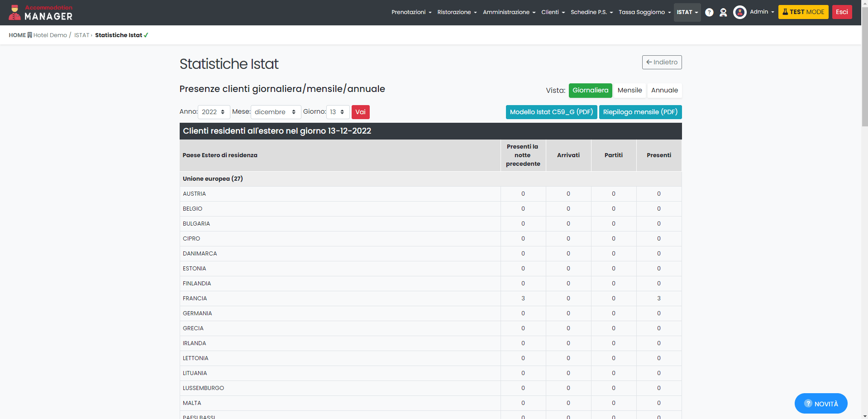Open the Prenotazioni menu
The image size is (868, 419).
pyautogui.click(x=411, y=12)
